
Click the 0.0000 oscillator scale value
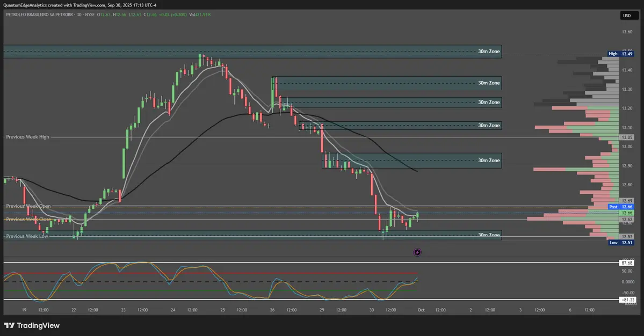(627, 282)
